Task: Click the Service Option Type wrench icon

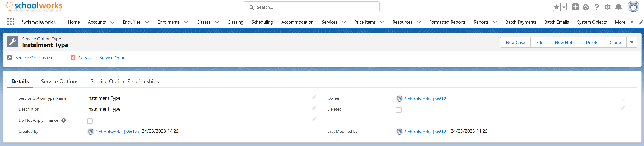Action: point(13,42)
